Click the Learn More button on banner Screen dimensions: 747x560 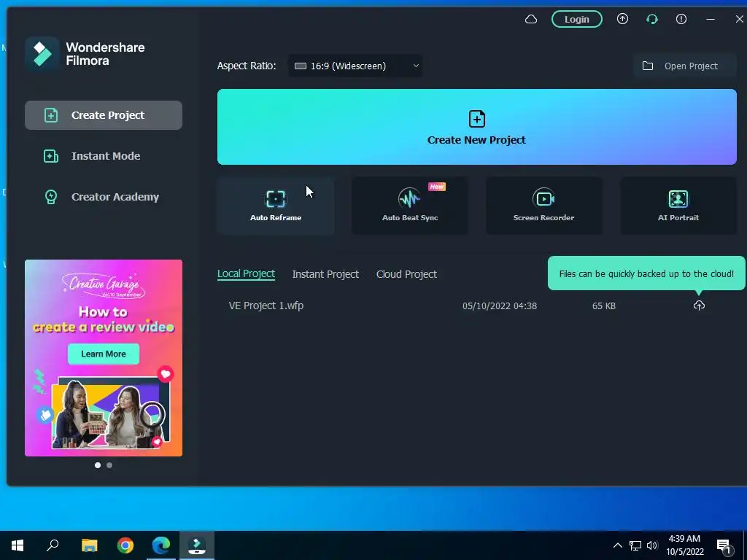104,354
